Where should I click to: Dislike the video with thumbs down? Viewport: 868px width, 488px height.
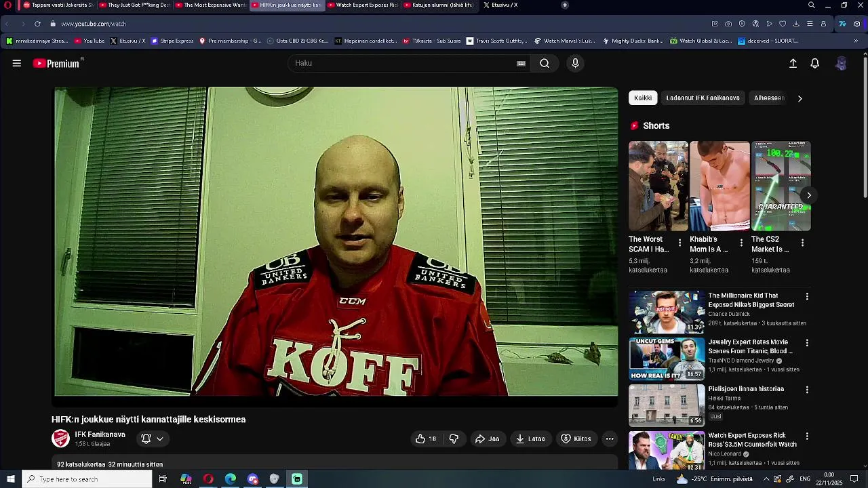coord(454,439)
